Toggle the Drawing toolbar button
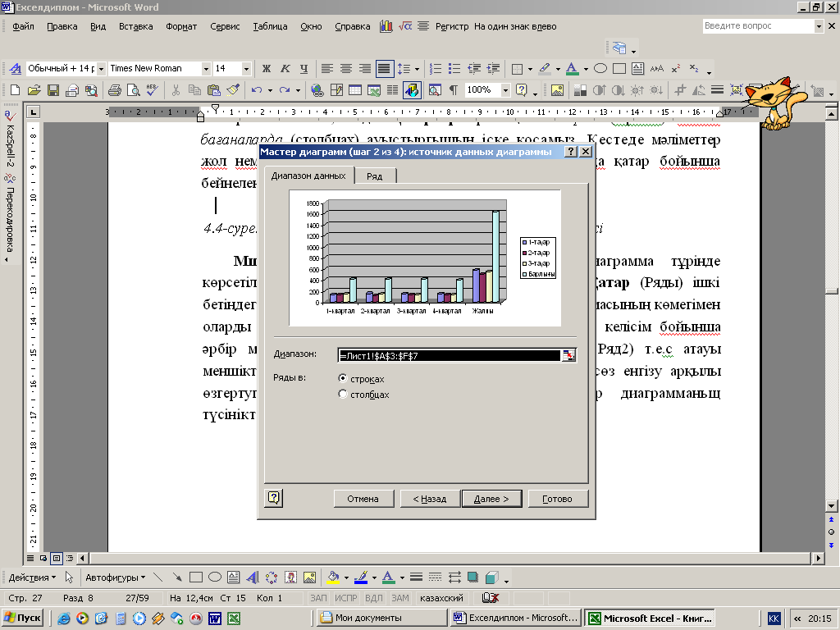 [412, 90]
